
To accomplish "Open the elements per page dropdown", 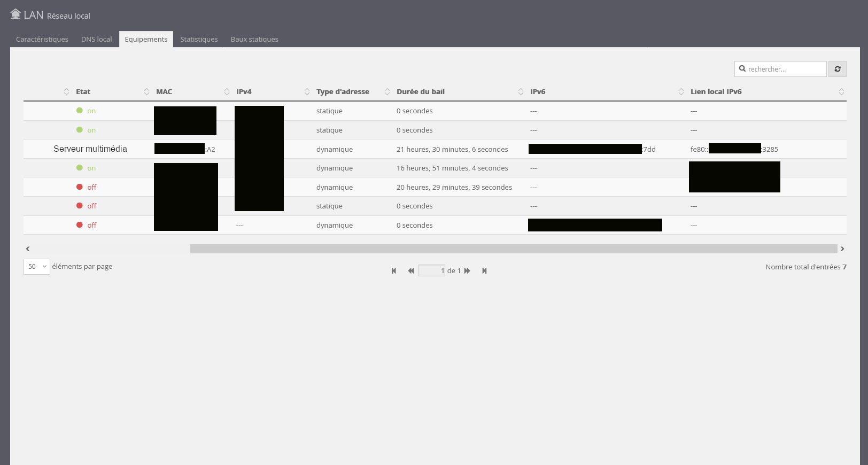I will coord(37,267).
